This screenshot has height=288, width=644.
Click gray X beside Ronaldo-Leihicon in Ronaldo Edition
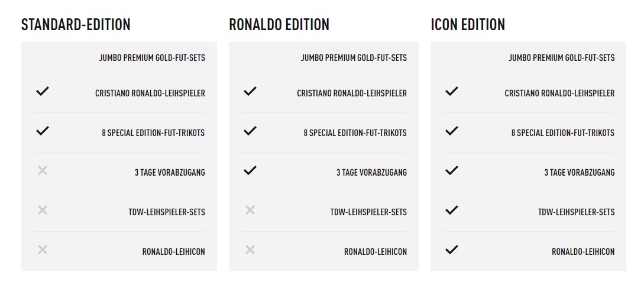(x=250, y=250)
